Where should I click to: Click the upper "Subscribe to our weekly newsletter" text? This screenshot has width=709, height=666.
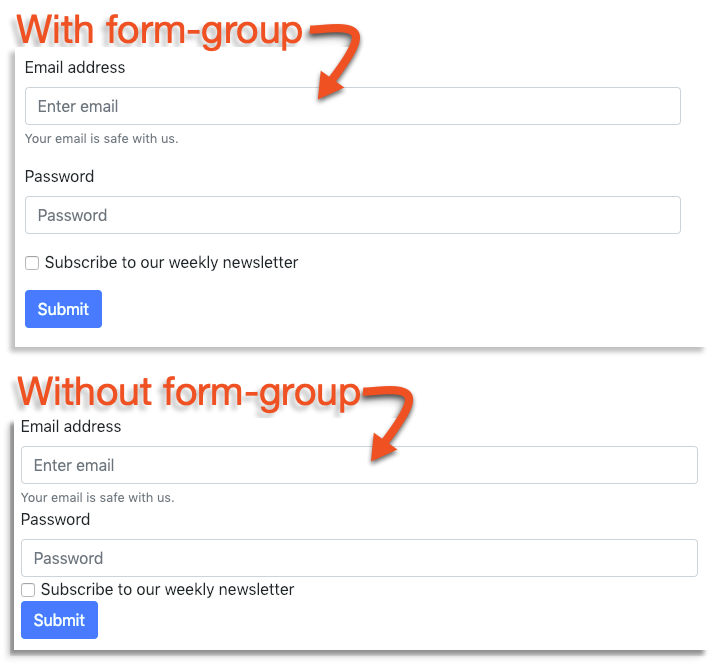(171, 263)
